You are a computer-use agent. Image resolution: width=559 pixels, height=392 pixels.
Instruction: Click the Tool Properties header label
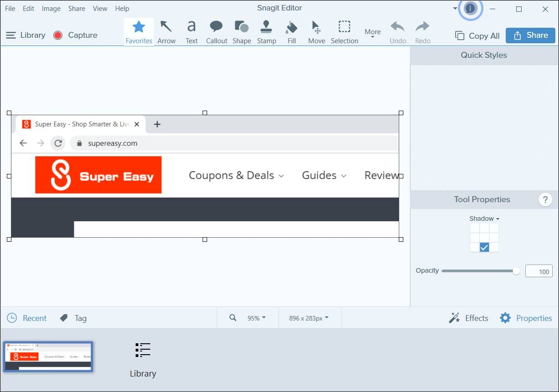pos(482,199)
